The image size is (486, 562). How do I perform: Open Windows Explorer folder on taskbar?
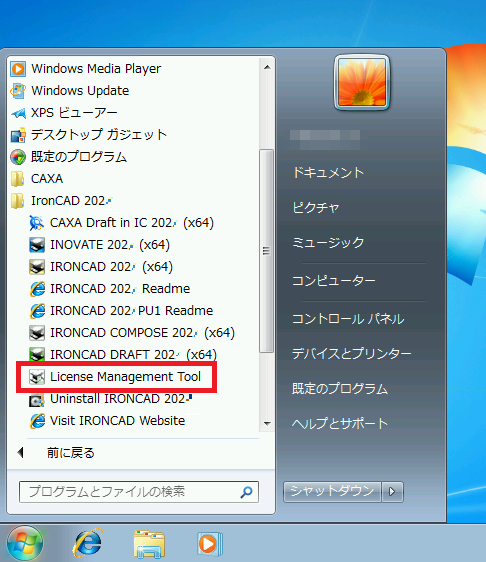point(149,544)
